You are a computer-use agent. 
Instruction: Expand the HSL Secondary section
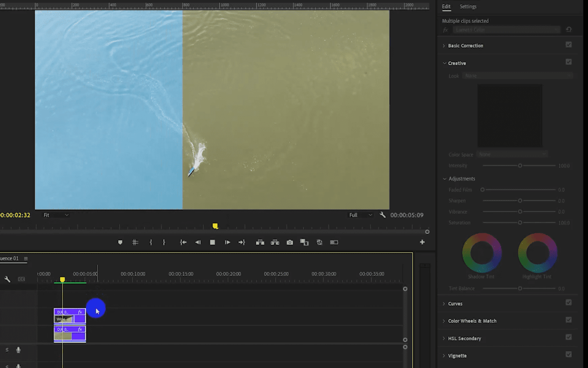pyautogui.click(x=444, y=338)
